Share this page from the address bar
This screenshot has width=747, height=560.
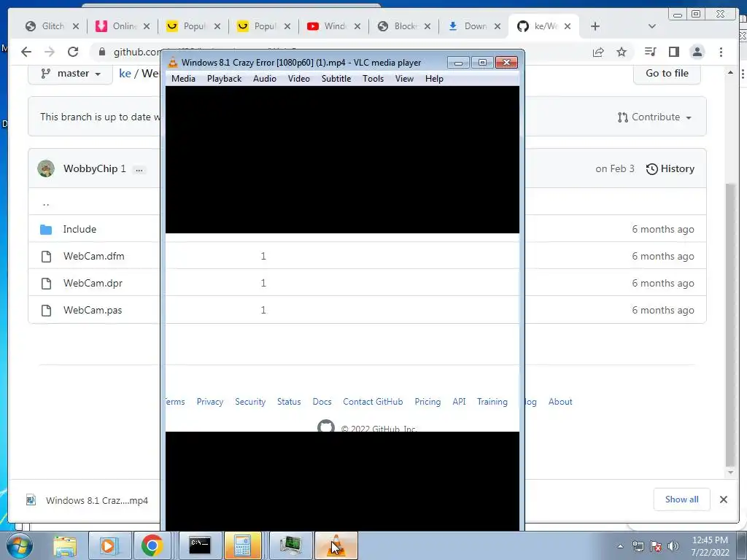click(x=598, y=52)
